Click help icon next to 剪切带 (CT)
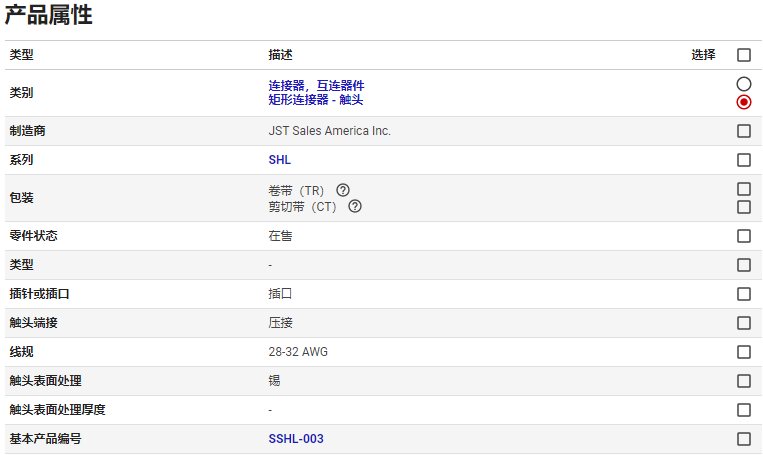The image size is (763, 455). [x=354, y=207]
